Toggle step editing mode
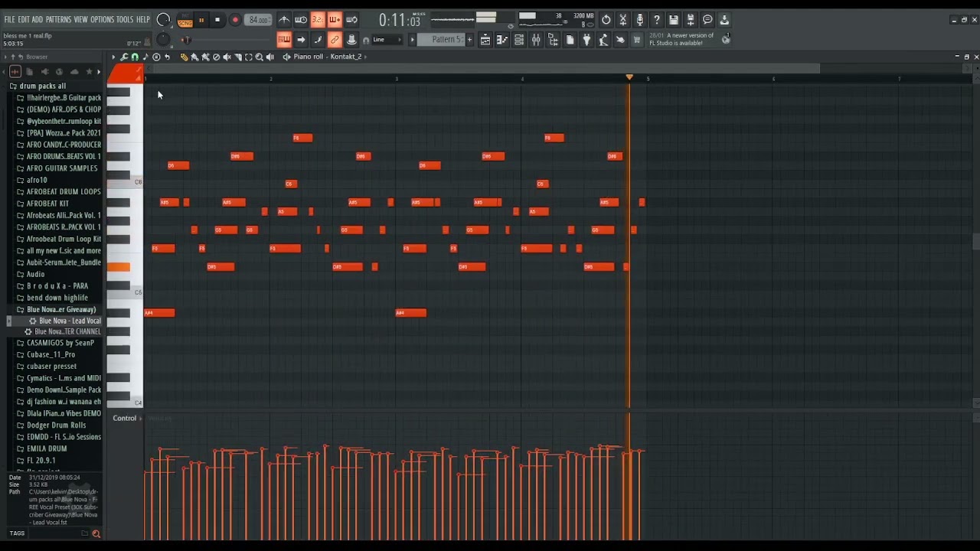The width and height of the screenshot is (980, 551). tap(318, 39)
